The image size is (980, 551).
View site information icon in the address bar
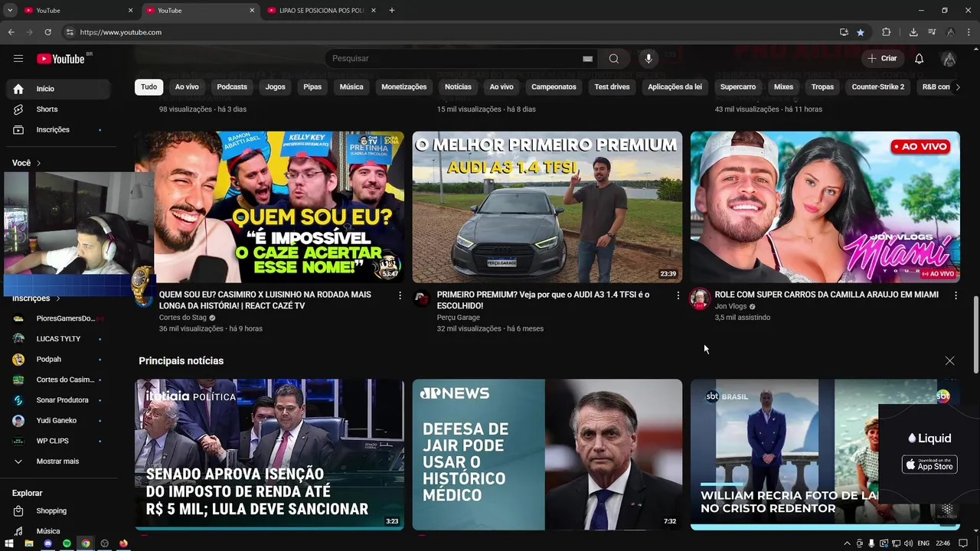tap(70, 32)
